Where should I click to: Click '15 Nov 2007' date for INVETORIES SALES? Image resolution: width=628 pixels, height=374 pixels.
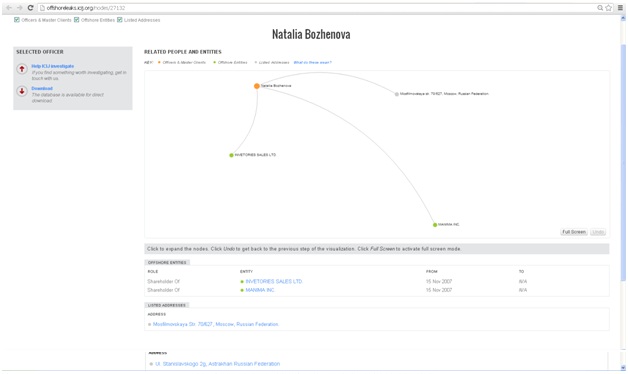point(439,282)
